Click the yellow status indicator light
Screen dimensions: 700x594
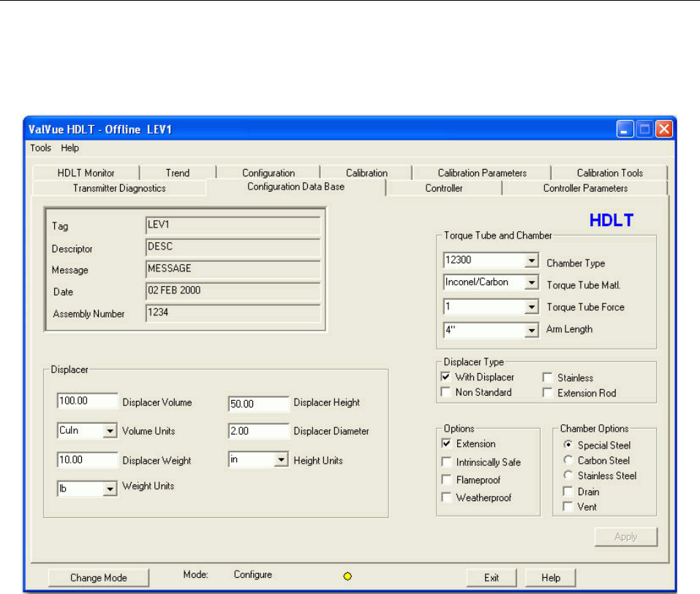(347, 576)
